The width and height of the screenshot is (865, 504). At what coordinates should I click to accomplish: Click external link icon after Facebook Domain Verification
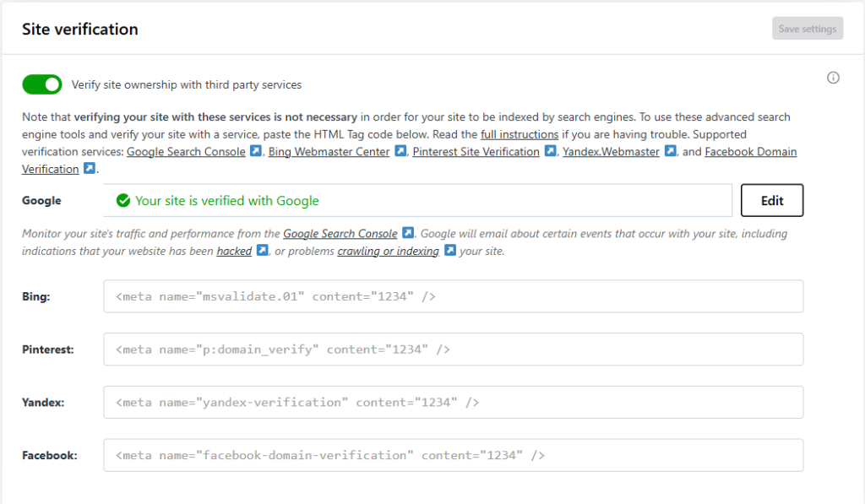[89, 169]
